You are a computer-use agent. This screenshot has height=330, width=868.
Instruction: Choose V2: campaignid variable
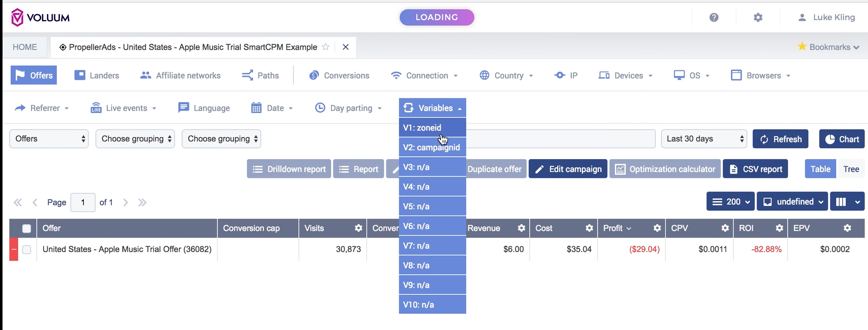[432, 147]
